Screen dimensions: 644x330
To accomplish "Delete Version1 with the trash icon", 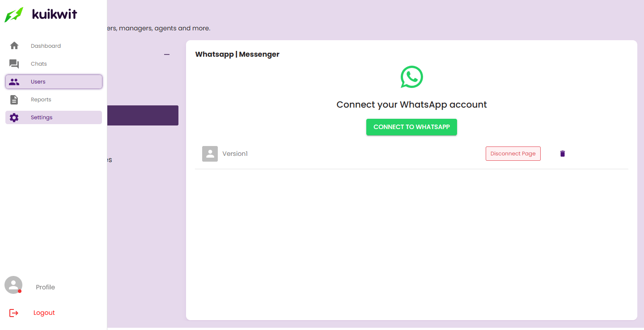I will click(563, 154).
